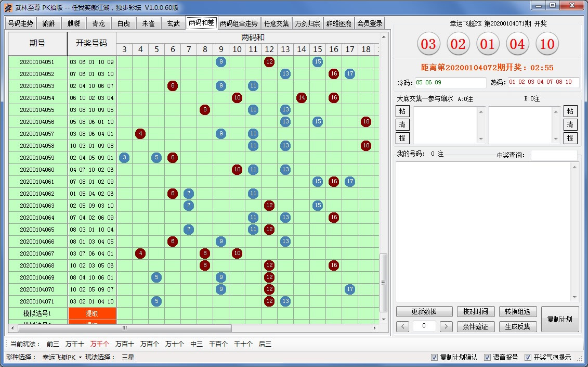Open the 貔貅 analysis tool
The width and height of the screenshot is (588, 367).
point(48,23)
